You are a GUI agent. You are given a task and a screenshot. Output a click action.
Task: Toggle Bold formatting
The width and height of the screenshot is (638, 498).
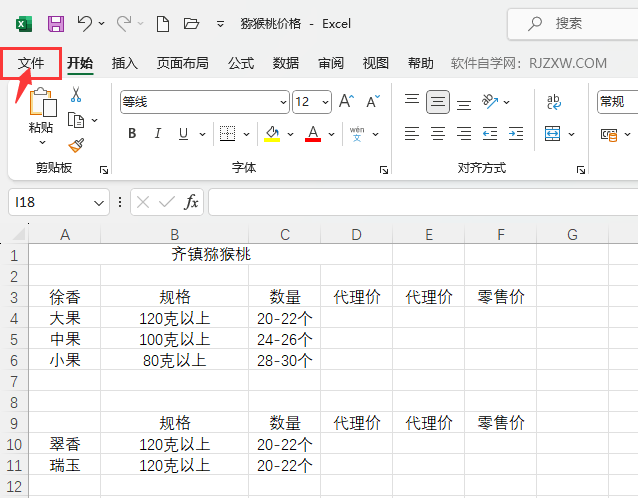point(132,133)
